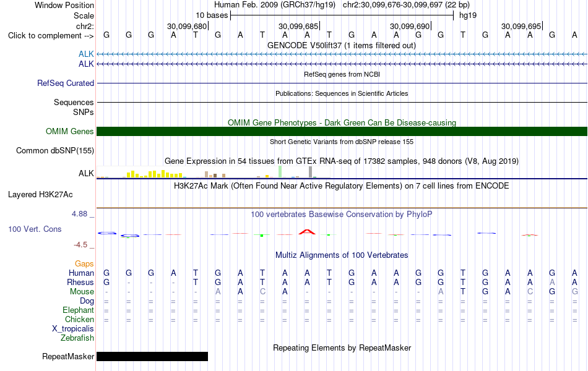Click the 30,099,690 coordinate marker
Screen dimensions: 588x371
point(410,26)
